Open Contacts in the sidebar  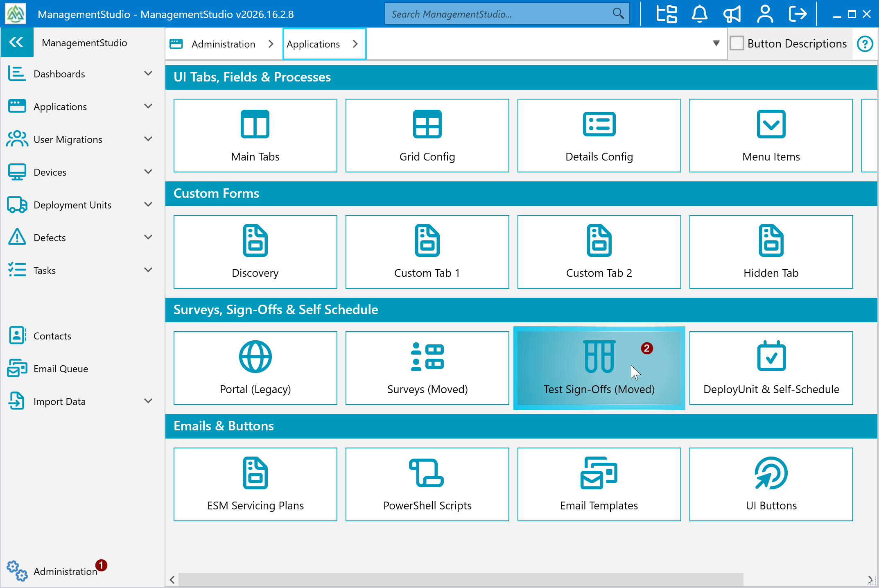(x=52, y=336)
